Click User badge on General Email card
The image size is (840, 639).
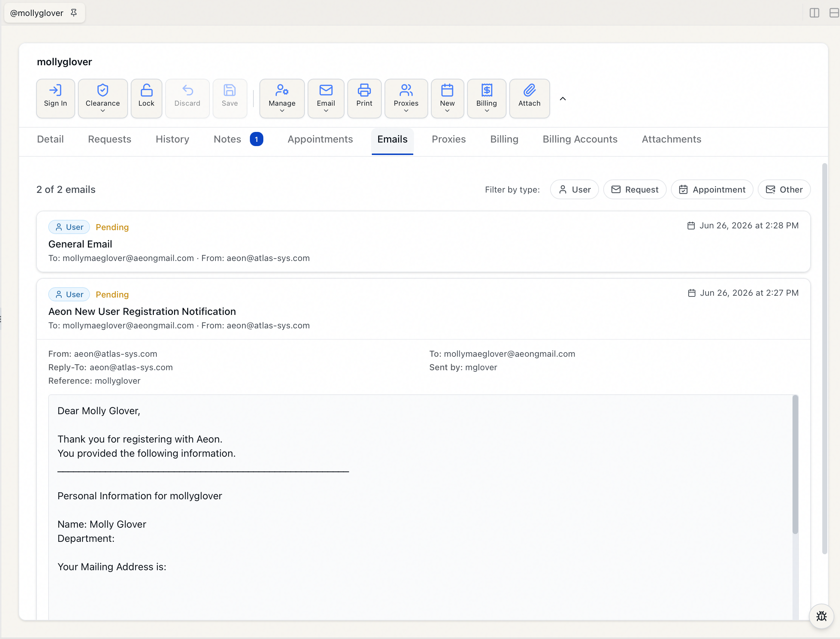coord(69,227)
